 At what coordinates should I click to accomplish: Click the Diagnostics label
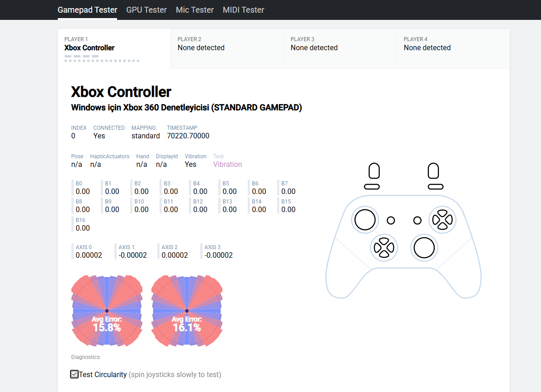[x=86, y=357]
